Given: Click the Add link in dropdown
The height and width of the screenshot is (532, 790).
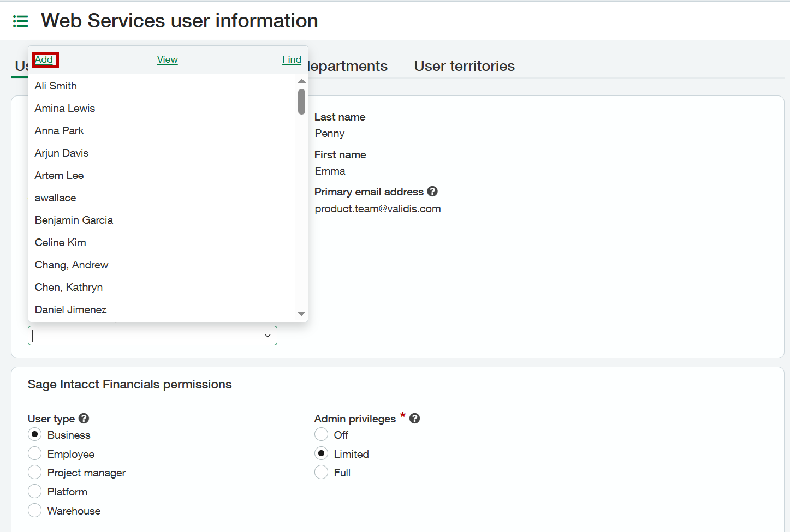Looking at the screenshot, I should point(44,59).
